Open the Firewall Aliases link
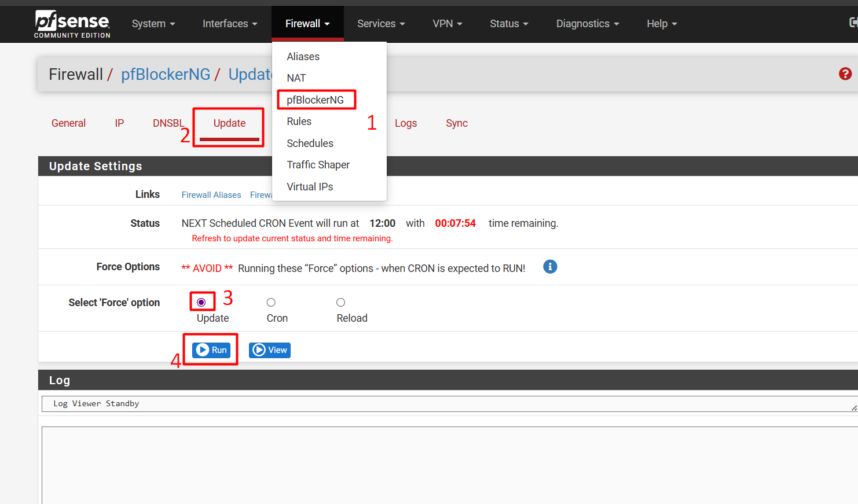 [211, 195]
